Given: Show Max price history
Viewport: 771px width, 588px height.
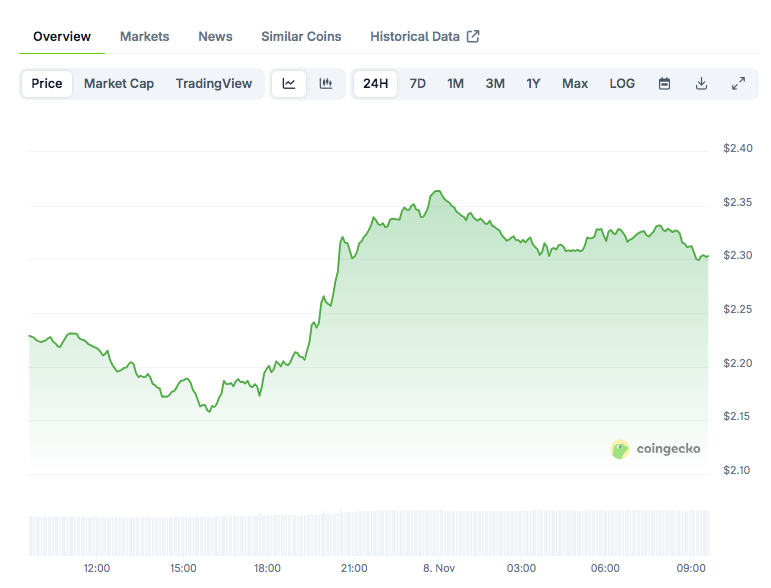Looking at the screenshot, I should tap(575, 84).
